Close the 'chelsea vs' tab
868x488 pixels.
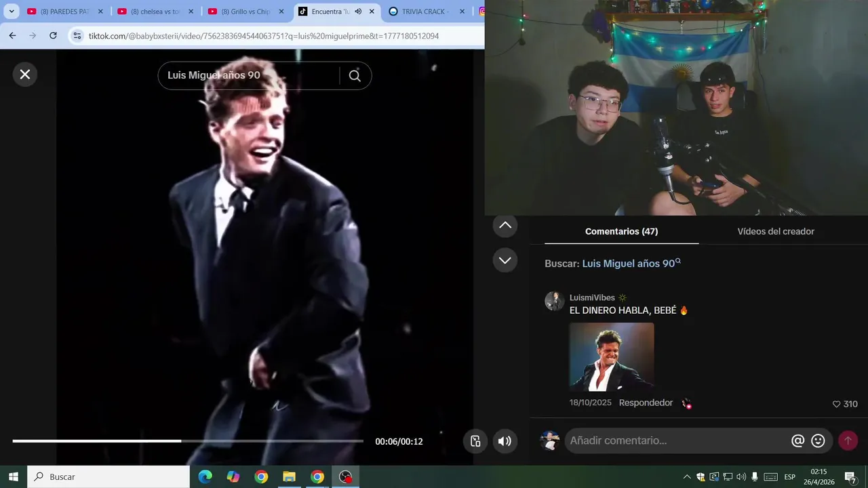[191, 12]
